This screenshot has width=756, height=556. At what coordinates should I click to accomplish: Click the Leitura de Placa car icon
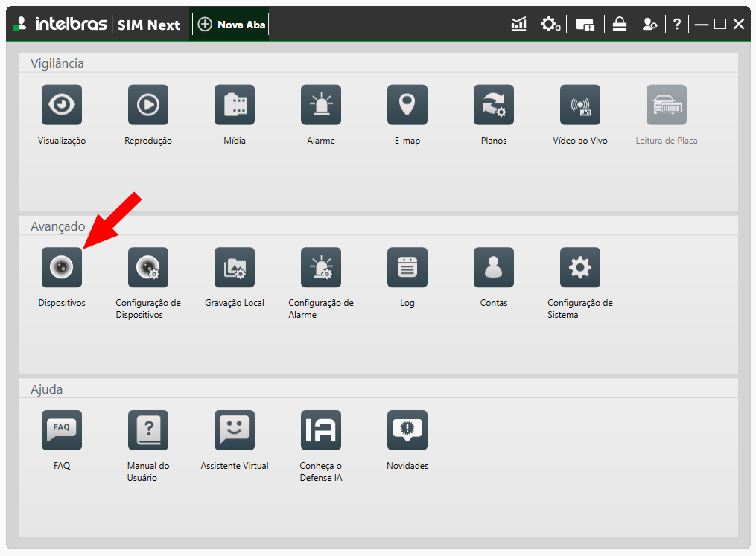point(667,104)
